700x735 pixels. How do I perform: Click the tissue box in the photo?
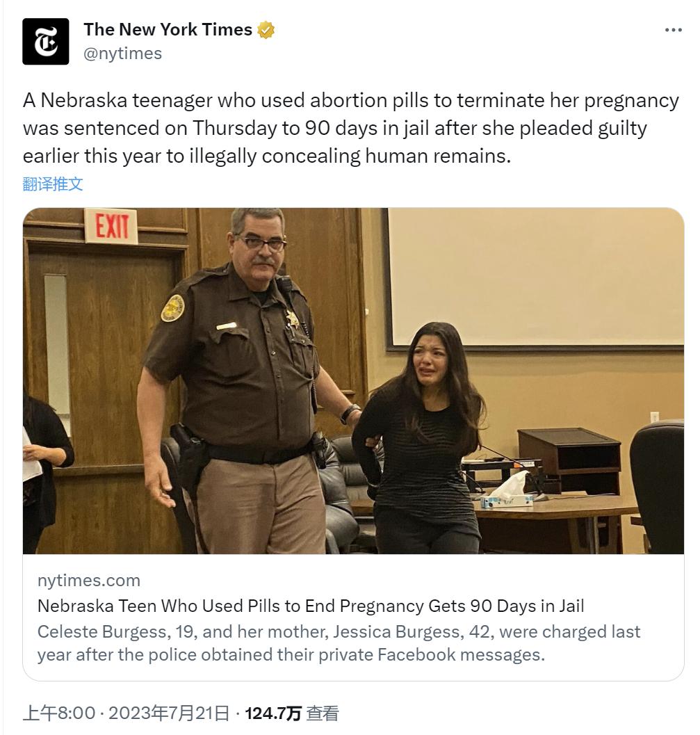(507, 491)
